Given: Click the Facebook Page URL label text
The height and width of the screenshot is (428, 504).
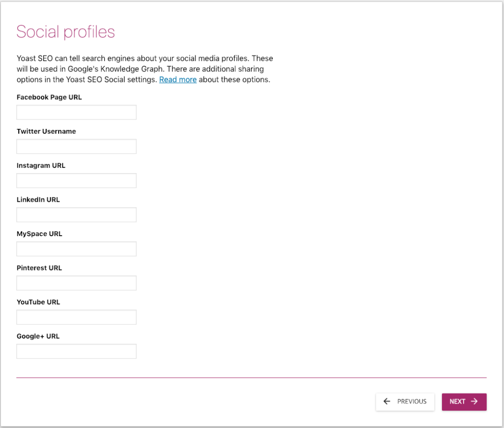Looking at the screenshot, I should (x=49, y=97).
